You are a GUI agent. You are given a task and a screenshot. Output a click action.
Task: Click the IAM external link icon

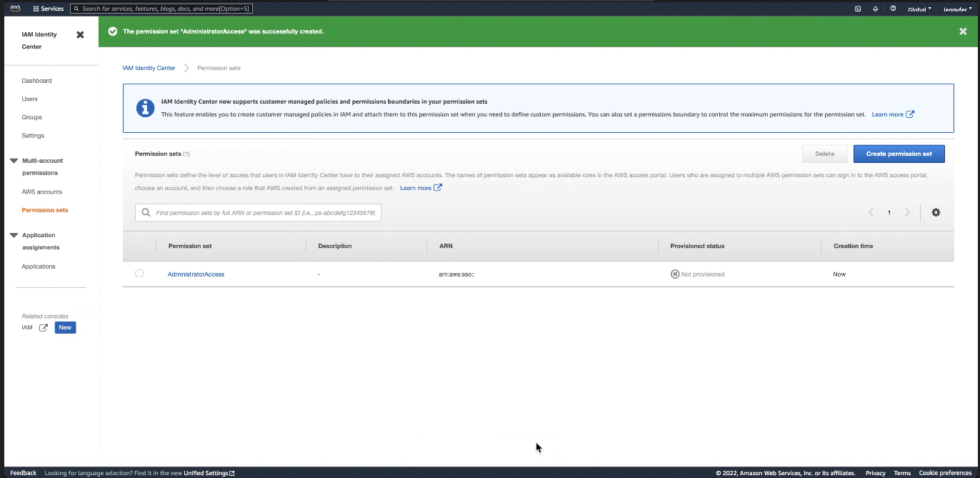(x=44, y=327)
